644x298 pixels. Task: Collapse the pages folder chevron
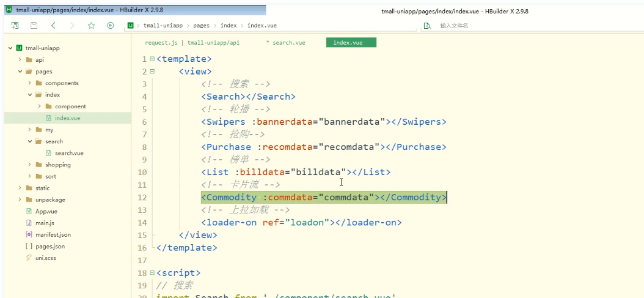coord(20,71)
